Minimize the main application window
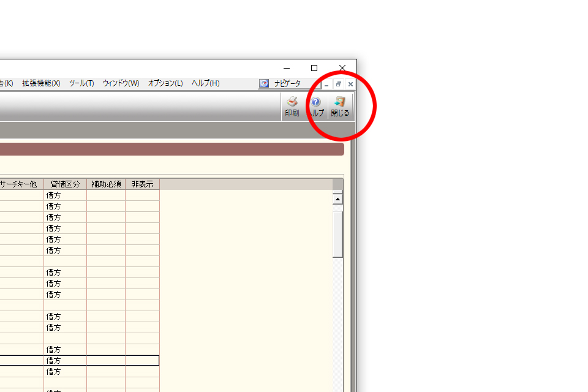The height and width of the screenshot is (392, 588). pyautogui.click(x=287, y=68)
